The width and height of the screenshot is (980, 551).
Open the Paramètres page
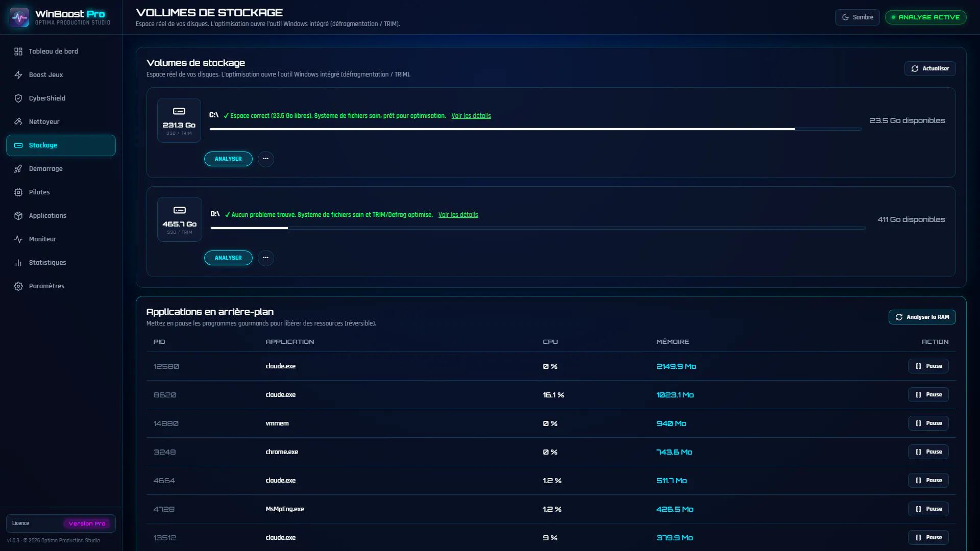coord(61,286)
